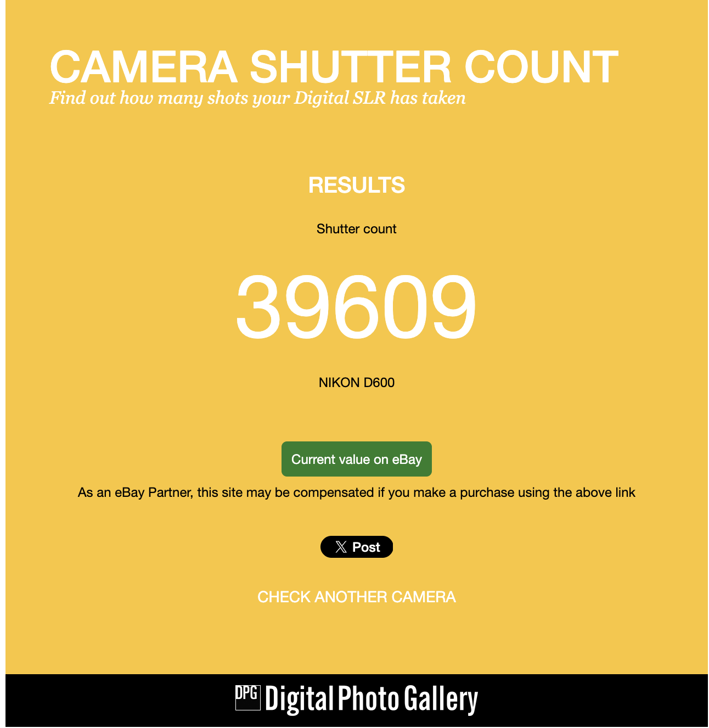Click the word eBay in green button
The image size is (709, 728).
click(x=407, y=459)
